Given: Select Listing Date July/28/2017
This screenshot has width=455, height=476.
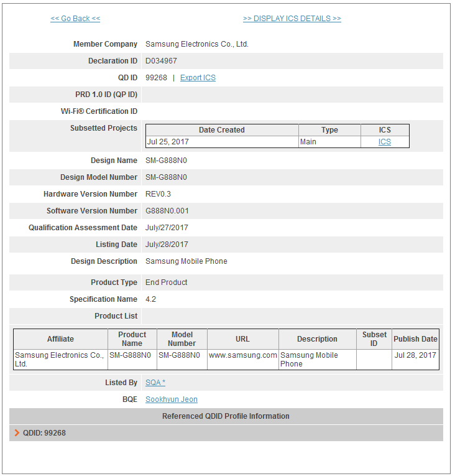Looking at the screenshot, I should (x=167, y=245).
